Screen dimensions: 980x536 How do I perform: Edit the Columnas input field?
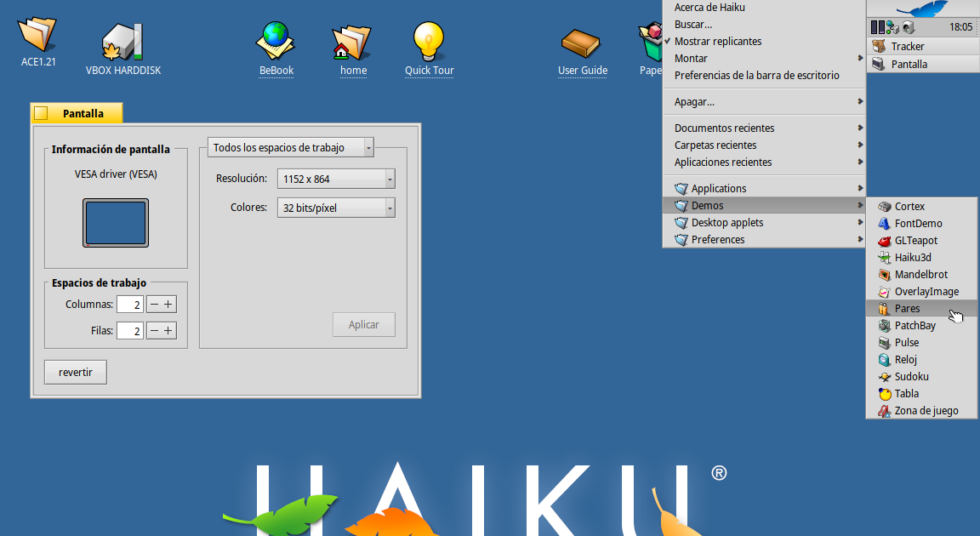tap(129, 303)
